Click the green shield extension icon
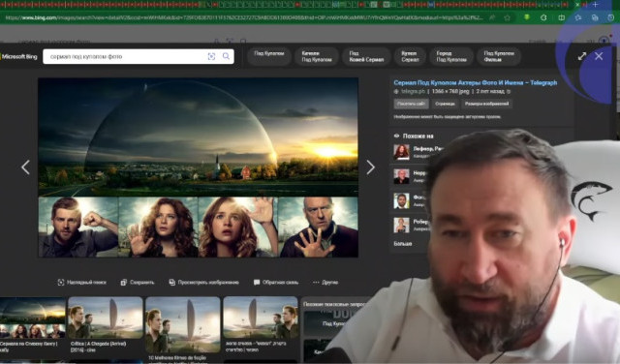This screenshot has height=364, width=620. pyautogui.click(x=527, y=17)
